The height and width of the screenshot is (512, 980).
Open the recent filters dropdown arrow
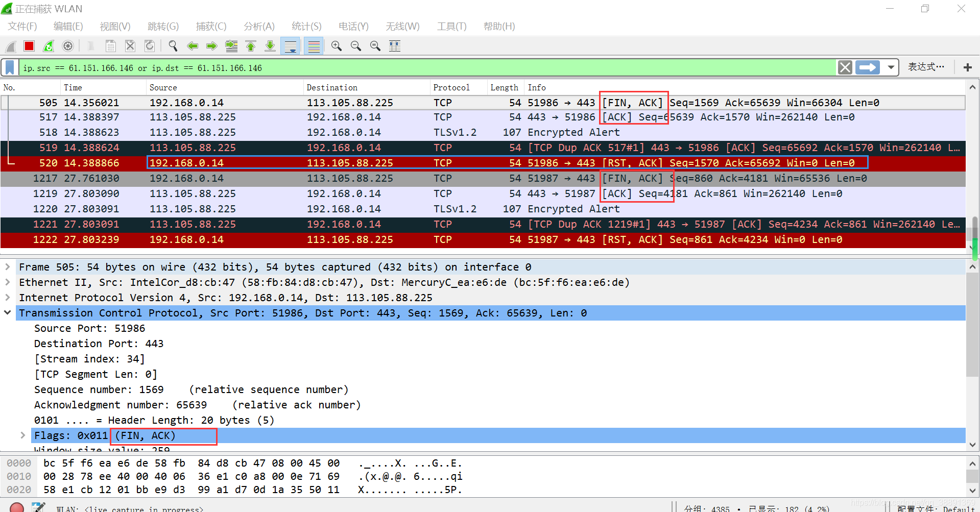click(x=891, y=67)
